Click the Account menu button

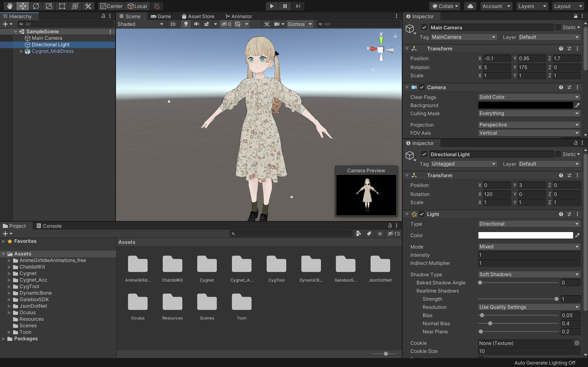(496, 6)
